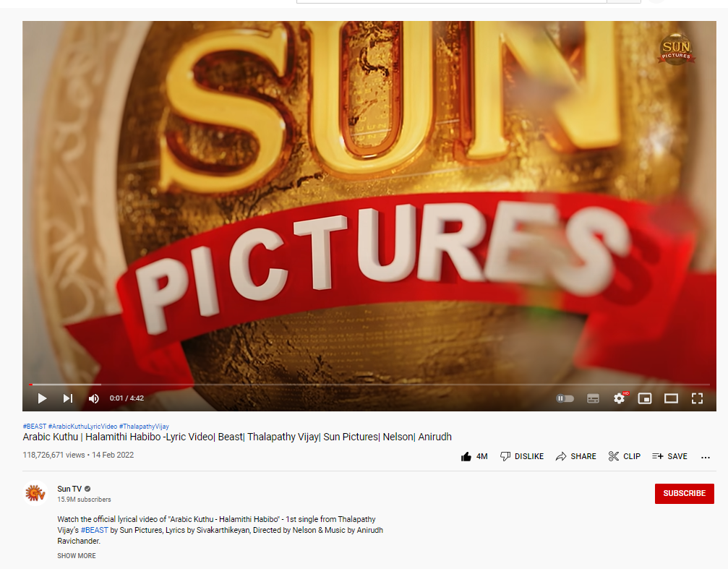
Task: Open the more actions ellipsis menu
Action: coord(706,457)
